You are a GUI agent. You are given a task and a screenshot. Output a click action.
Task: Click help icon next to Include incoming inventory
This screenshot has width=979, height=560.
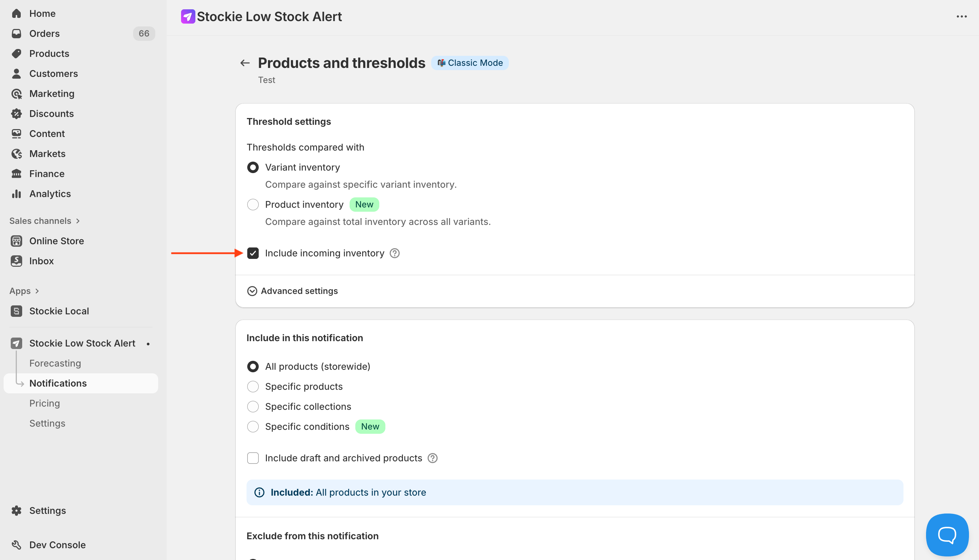click(394, 253)
